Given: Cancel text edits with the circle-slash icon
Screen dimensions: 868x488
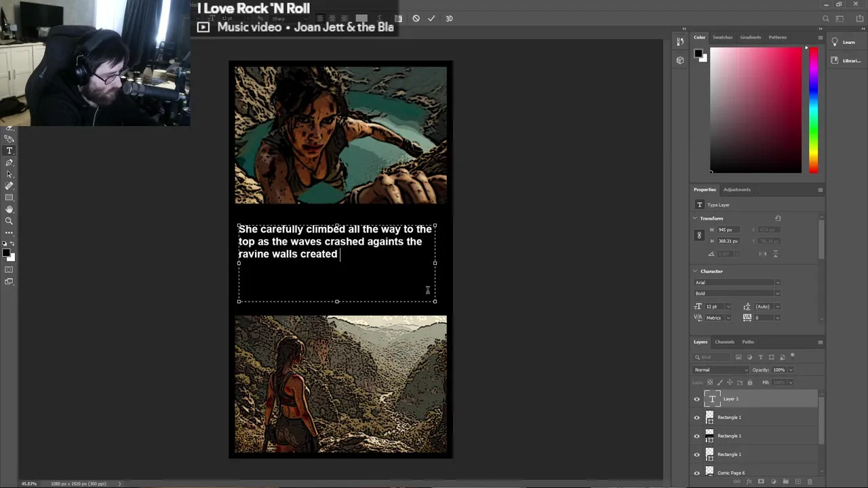Looking at the screenshot, I should (x=416, y=18).
